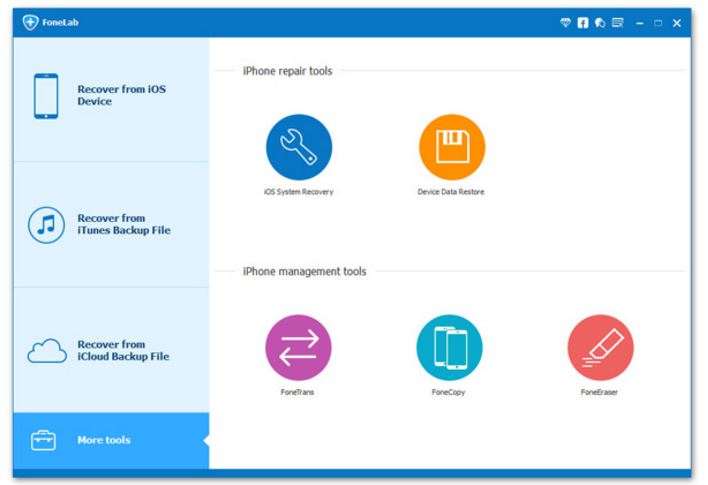708x485 pixels.
Task: Open the Facebook icon in title bar
Action: point(583,23)
